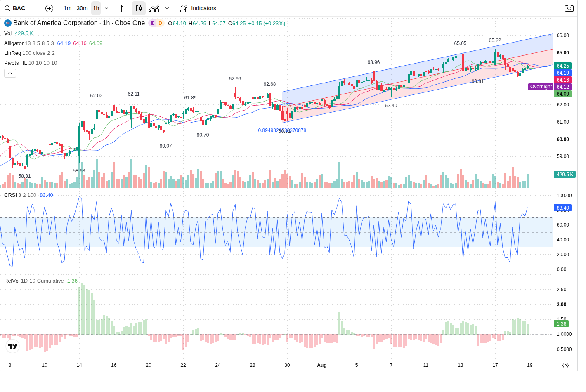586x392 pixels.
Task: Click the 429.5 K volume axis label
Action: (x=565, y=175)
